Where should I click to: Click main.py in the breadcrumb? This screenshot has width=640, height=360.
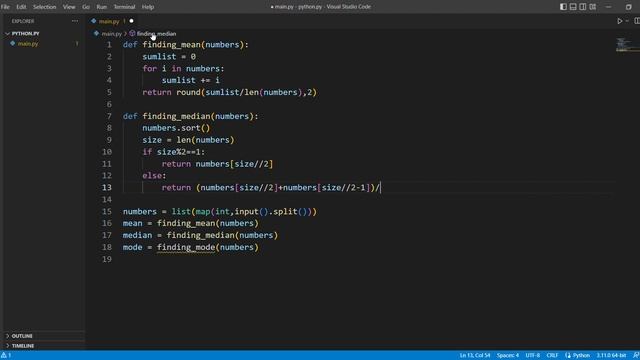pos(111,33)
